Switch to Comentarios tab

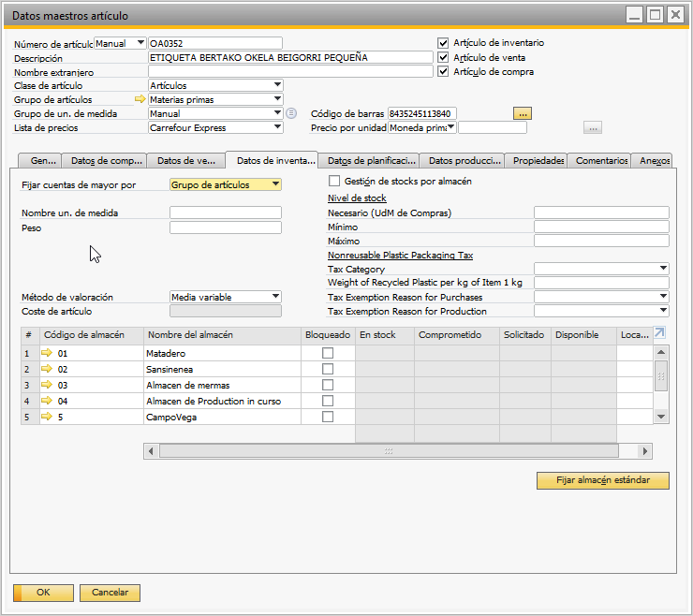pos(599,160)
